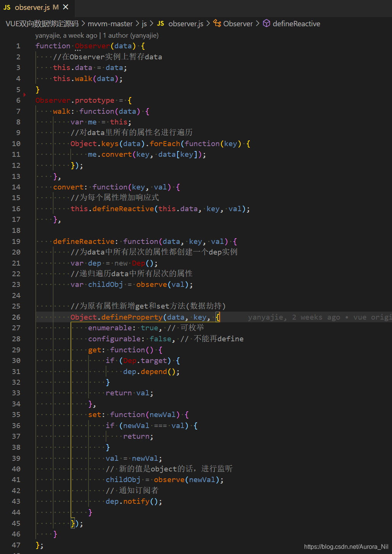This screenshot has width=392, height=554.
Task: Click the red fold marker near line 5
Action: [x=25, y=94]
